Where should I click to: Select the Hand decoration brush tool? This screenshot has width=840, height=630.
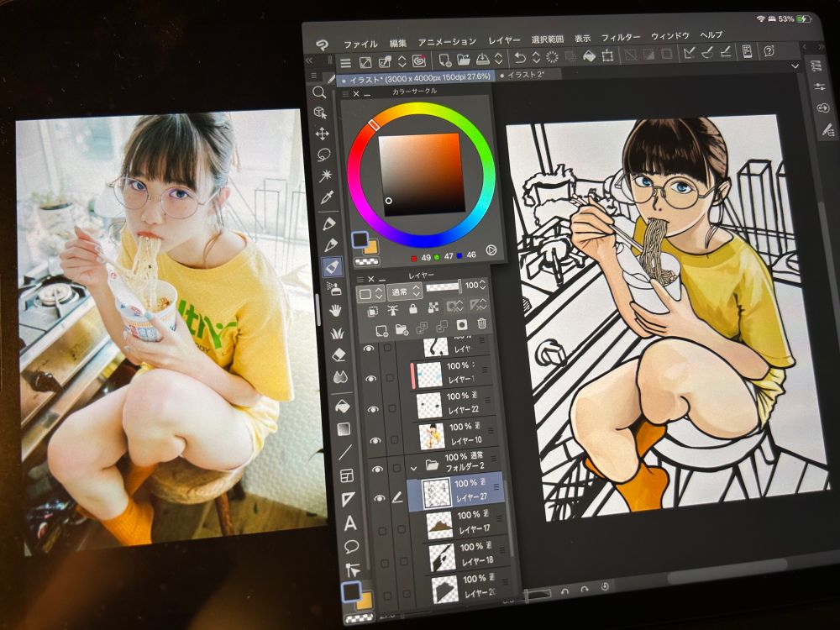point(335,310)
